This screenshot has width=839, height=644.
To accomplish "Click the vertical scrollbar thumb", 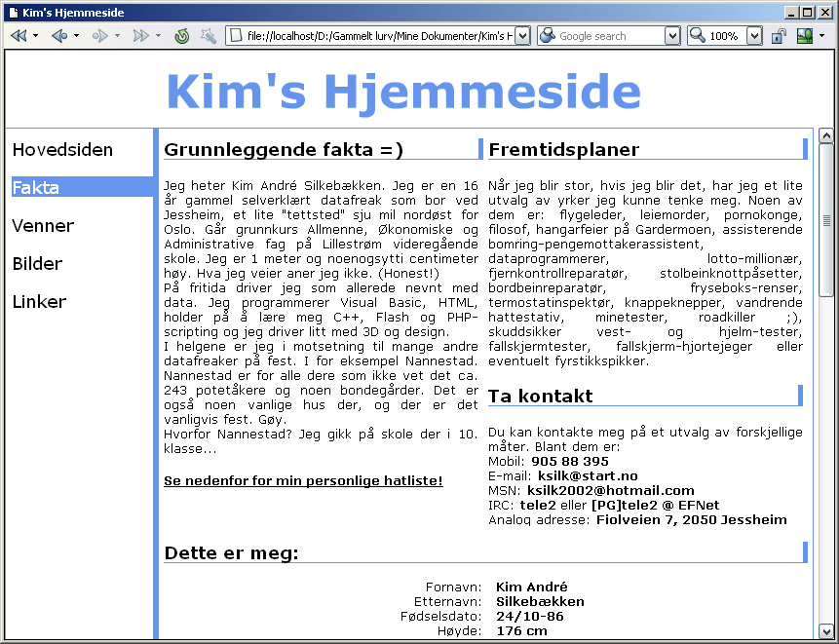I will (x=826, y=219).
